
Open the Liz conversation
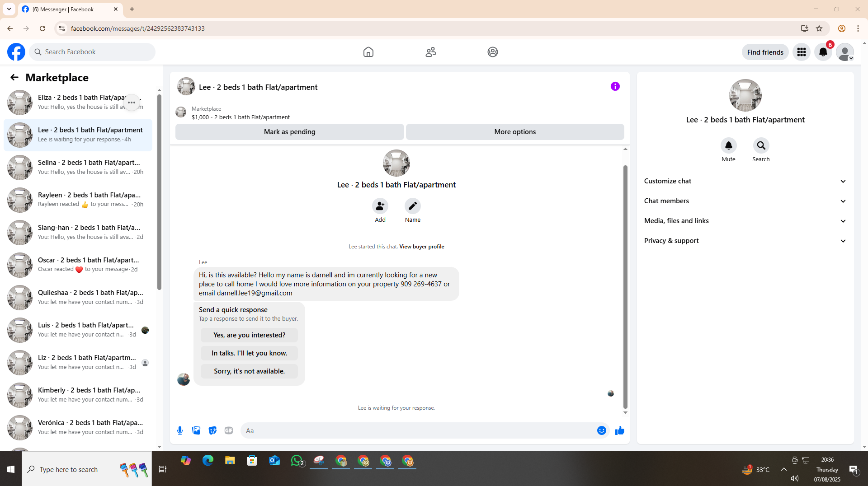pos(78,363)
